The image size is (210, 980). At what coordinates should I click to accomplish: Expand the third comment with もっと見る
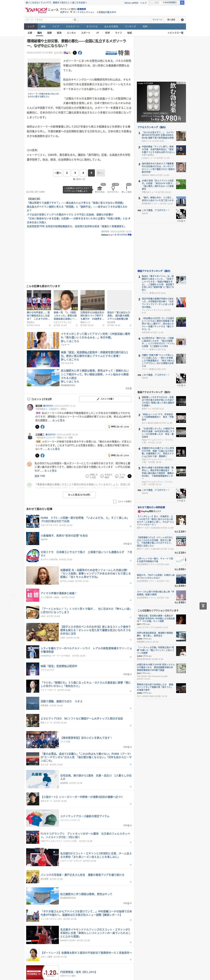51,471
